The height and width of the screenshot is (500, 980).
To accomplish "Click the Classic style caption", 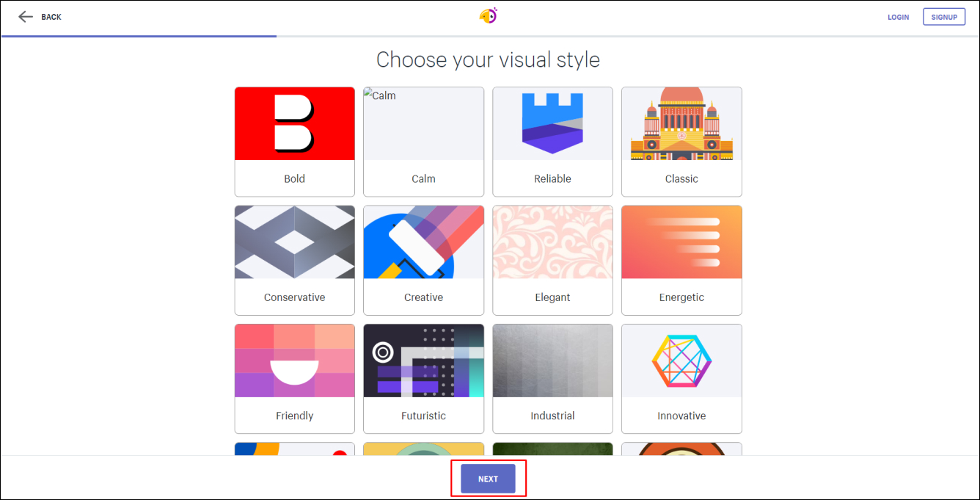I will tap(681, 178).
